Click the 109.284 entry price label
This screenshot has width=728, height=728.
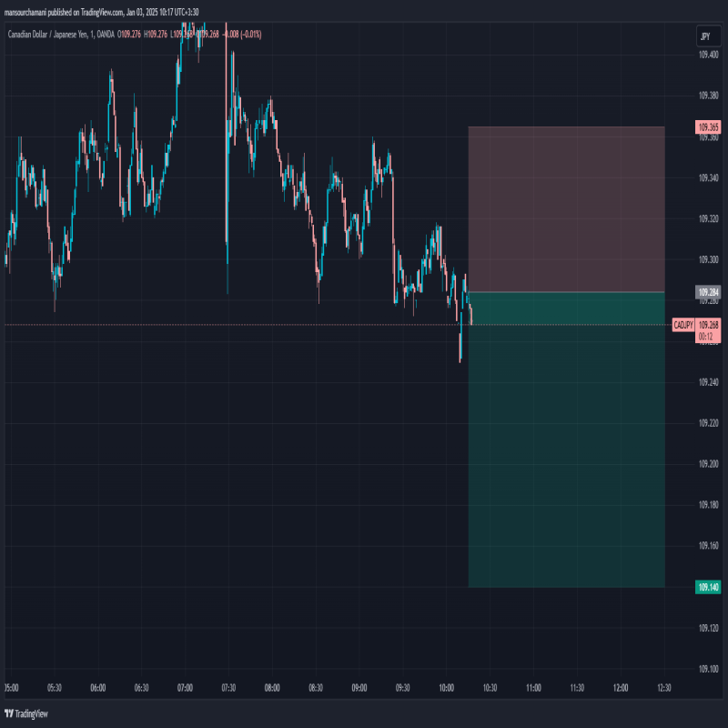(x=708, y=292)
